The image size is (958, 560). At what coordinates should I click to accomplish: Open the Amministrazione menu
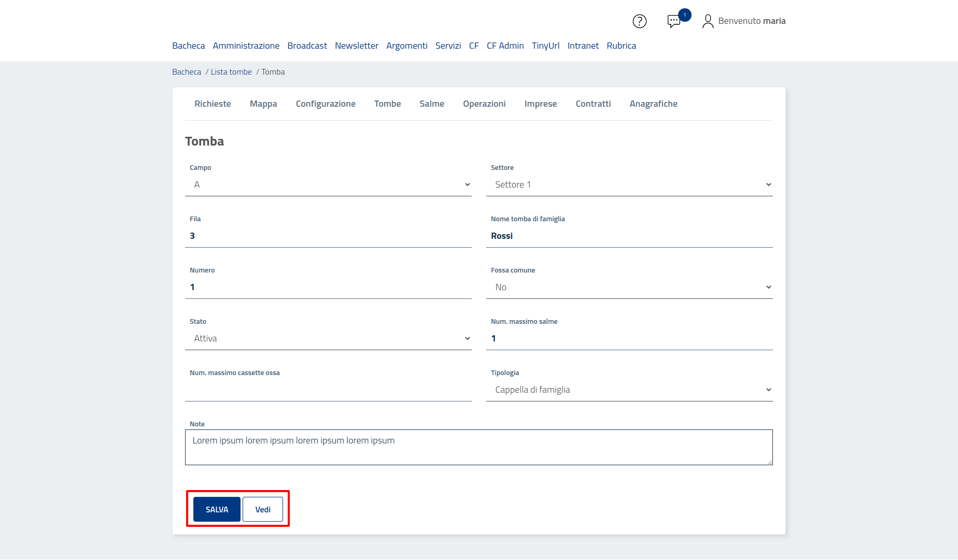(x=246, y=46)
